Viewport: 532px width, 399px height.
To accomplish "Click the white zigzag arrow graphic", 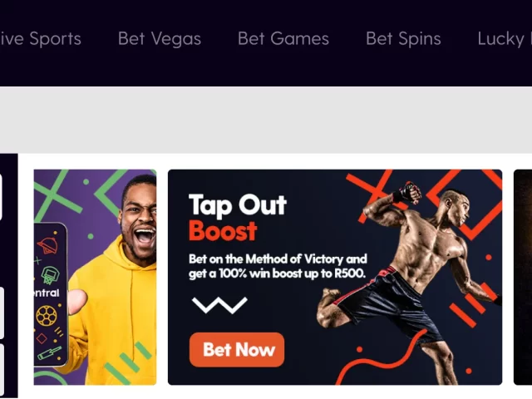I will tap(219, 305).
